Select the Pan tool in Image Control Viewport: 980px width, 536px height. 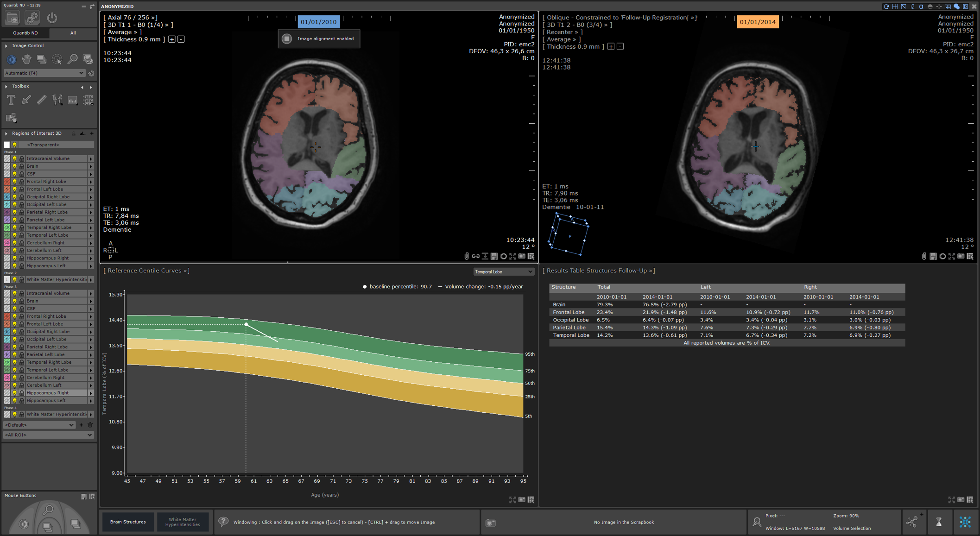point(26,59)
